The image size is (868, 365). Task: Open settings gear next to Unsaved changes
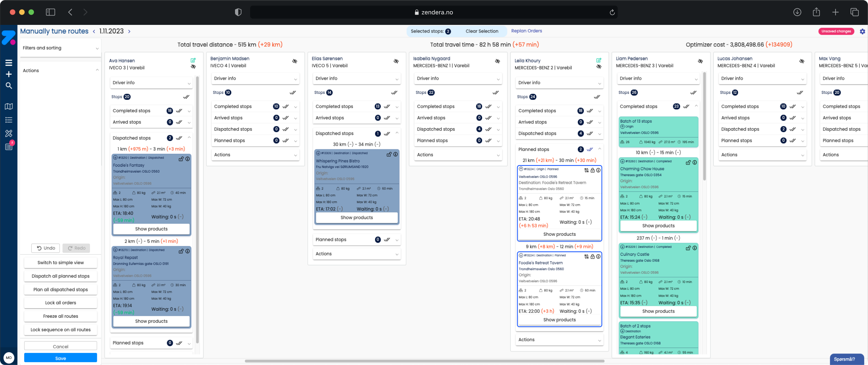click(x=862, y=31)
